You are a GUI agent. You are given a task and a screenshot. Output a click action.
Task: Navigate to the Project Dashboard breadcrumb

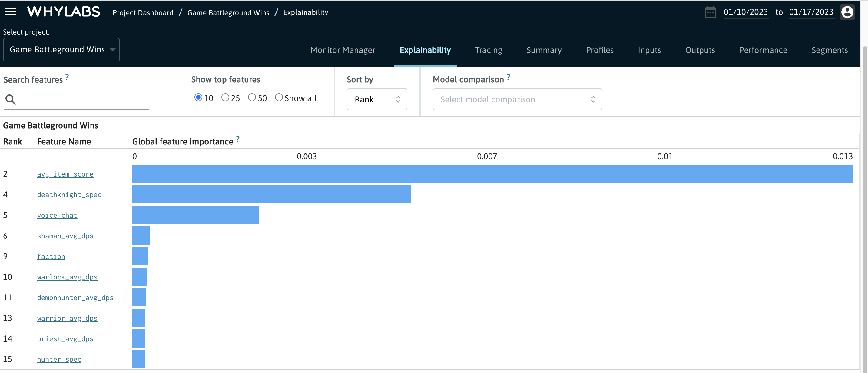coord(143,12)
